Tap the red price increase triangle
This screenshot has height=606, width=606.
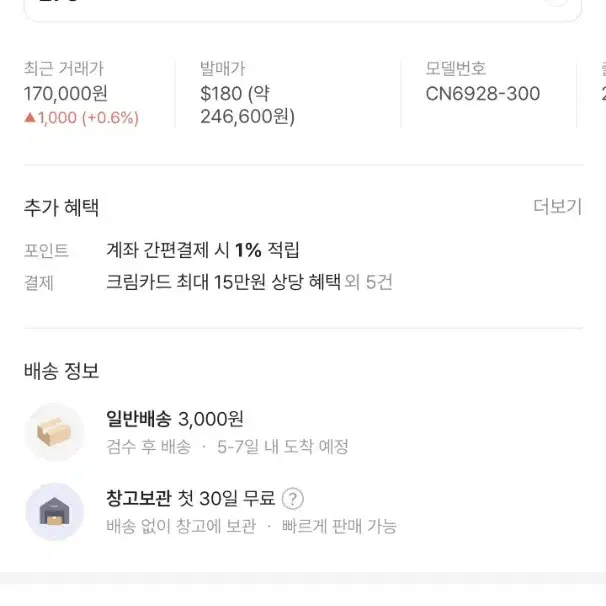(30, 117)
